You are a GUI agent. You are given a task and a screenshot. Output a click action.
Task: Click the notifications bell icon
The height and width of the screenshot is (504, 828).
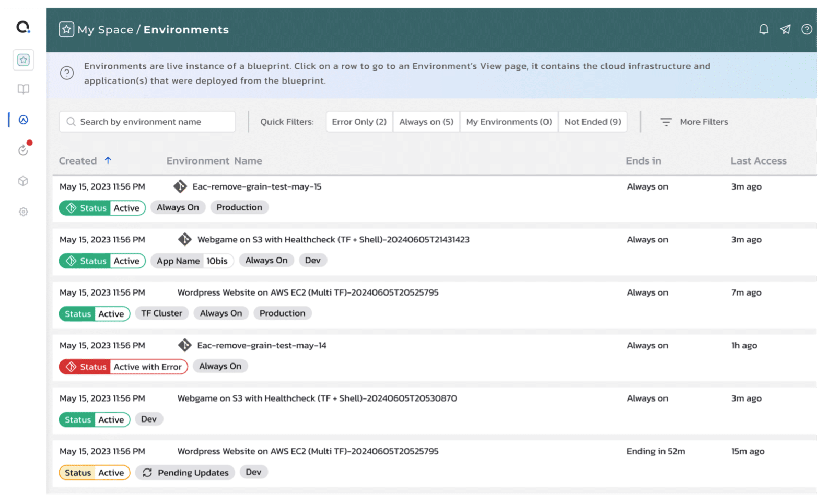point(763,29)
